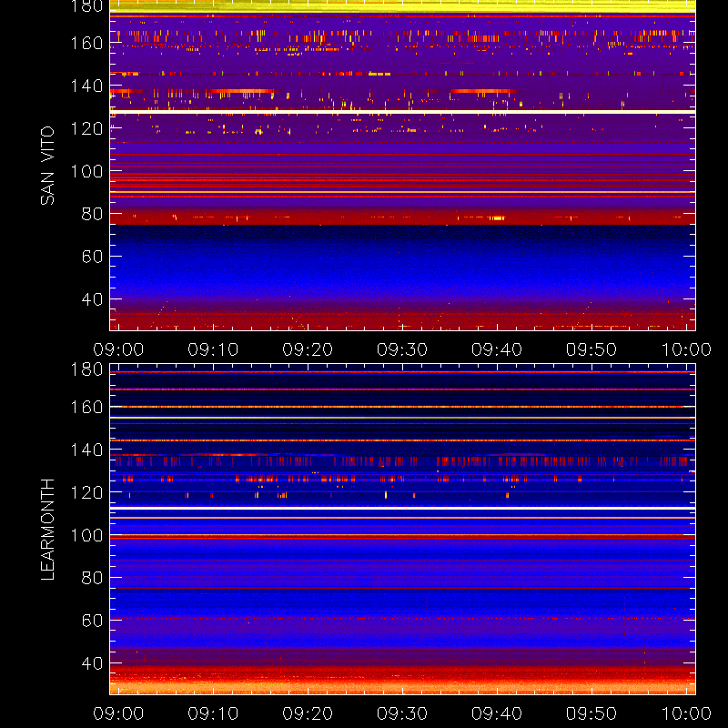The height and width of the screenshot is (728, 728).
Task: Click 09:40 time label under Learmonth plot
Action: (x=497, y=713)
